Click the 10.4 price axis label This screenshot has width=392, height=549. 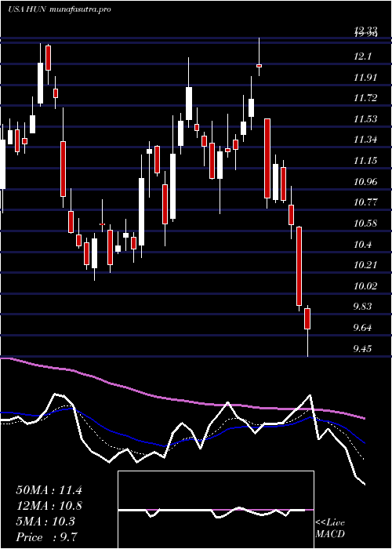362,244
